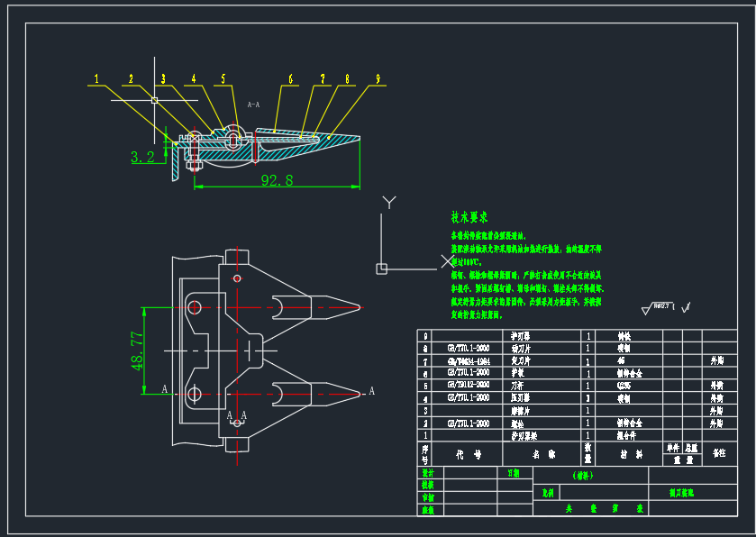The height and width of the screenshot is (537, 756).
Task: Pick the balloon label 6
Action: [x=291, y=78]
